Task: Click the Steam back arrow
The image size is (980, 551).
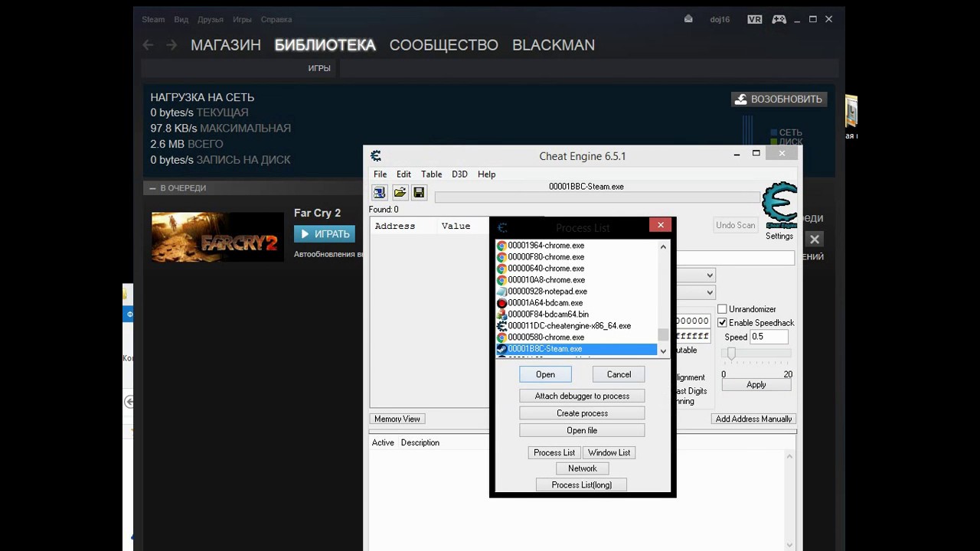Action: pos(149,45)
